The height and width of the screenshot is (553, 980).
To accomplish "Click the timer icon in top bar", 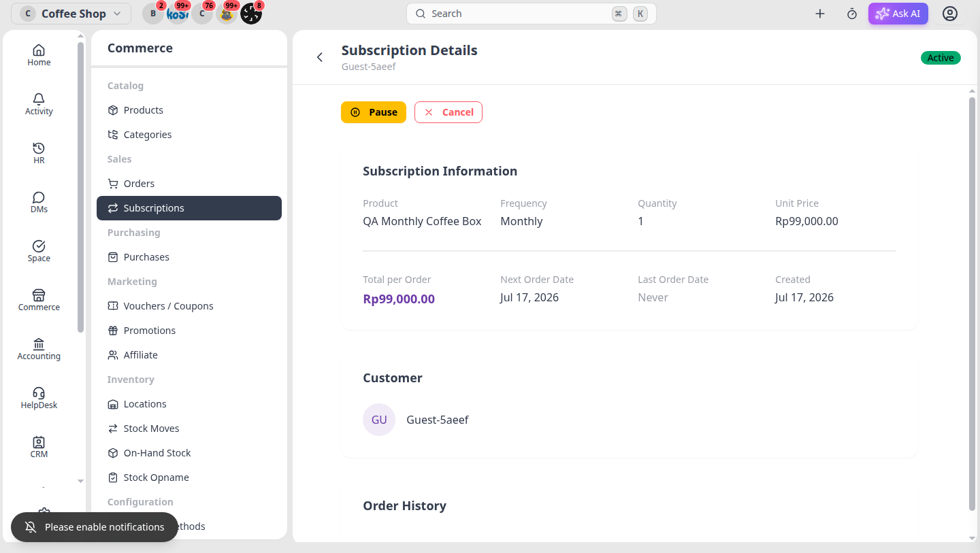I will 852,14.
